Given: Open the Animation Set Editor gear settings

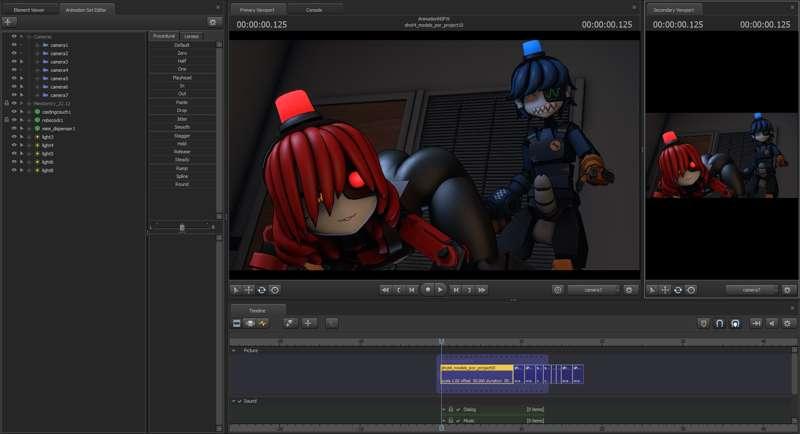Looking at the screenshot, I should 213,21.
